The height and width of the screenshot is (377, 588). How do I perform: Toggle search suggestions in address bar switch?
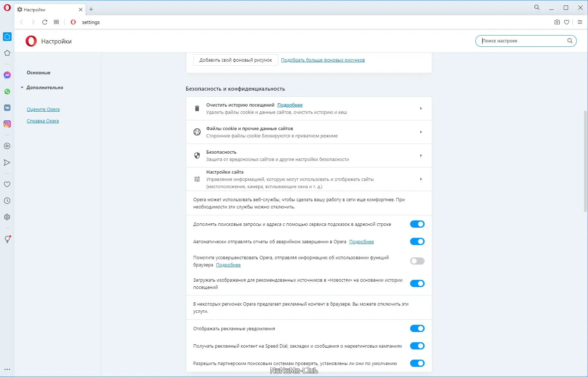click(417, 224)
